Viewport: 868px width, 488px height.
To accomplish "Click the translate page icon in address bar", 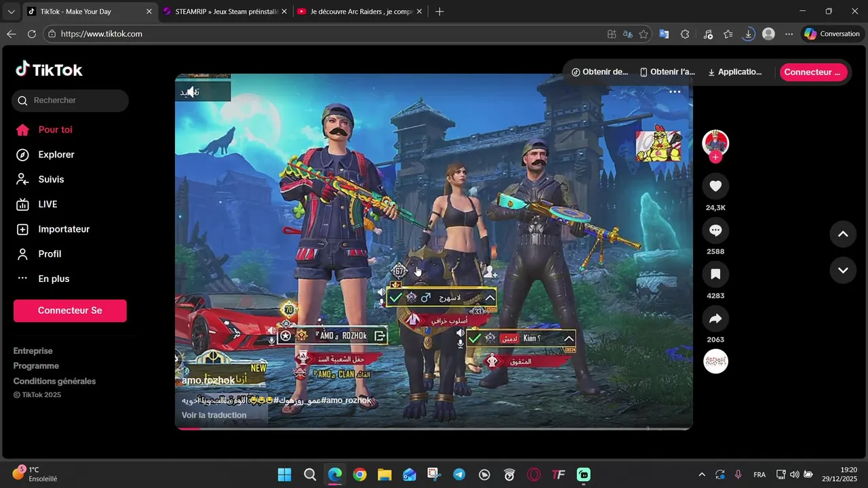I will click(628, 34).
